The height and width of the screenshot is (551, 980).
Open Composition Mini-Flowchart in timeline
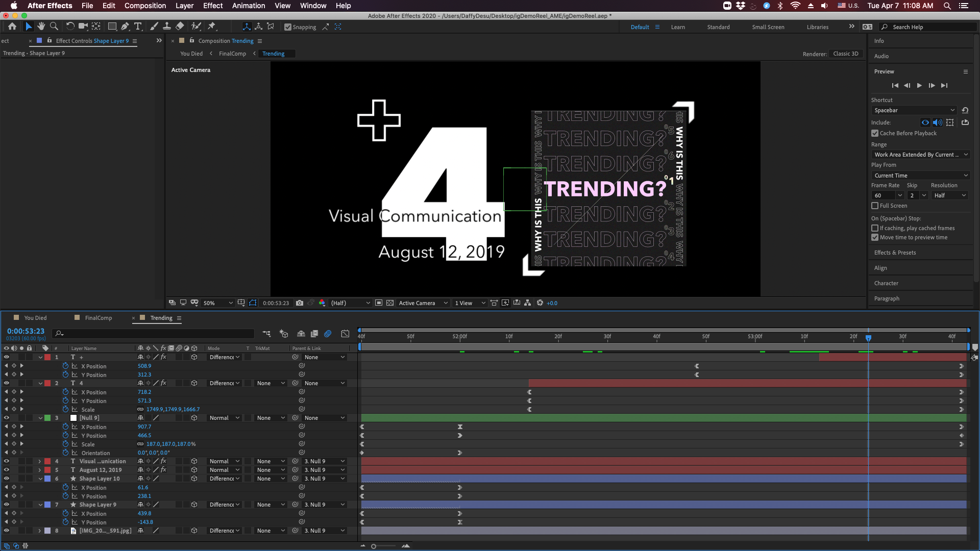(x=267, y=334)
